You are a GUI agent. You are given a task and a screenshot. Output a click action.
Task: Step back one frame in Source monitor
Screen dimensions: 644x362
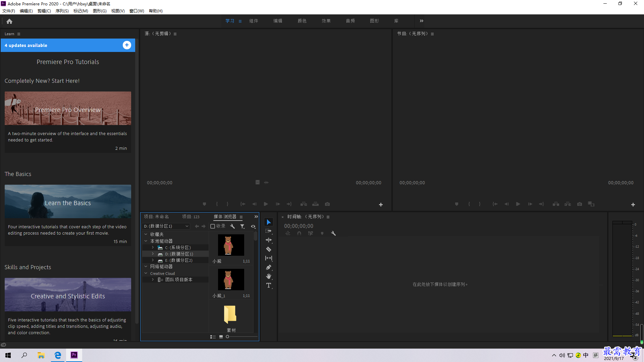(254, 204)
